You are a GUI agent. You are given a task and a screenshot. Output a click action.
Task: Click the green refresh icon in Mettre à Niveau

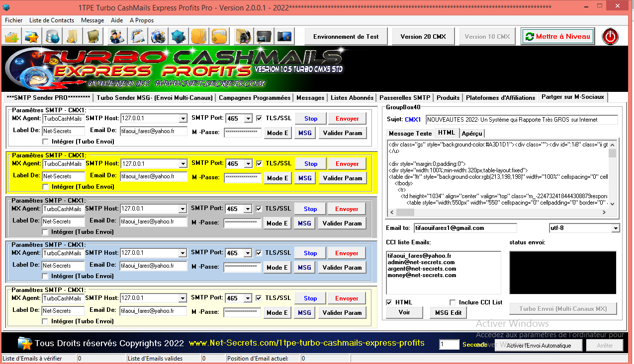[x=530, y=37]
